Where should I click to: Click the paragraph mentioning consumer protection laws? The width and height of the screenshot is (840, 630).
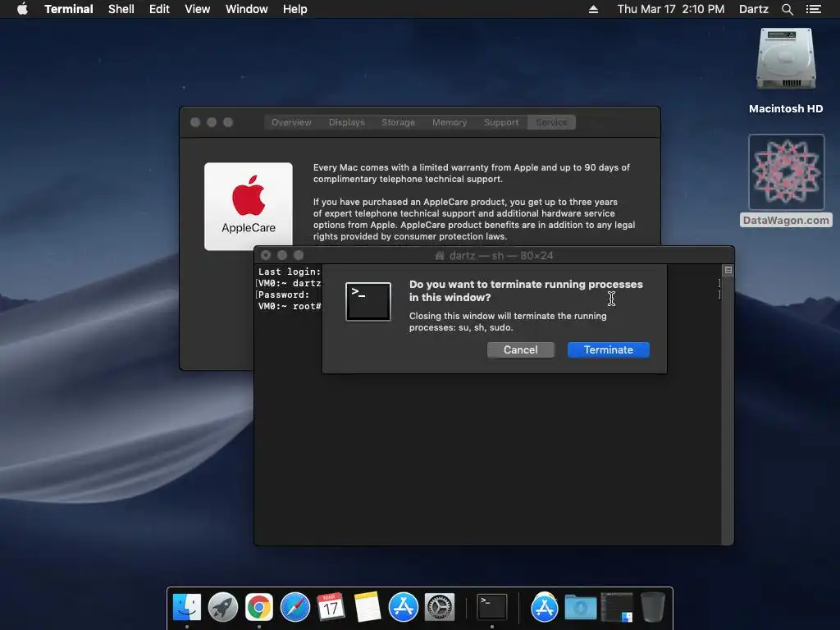pyautogui.click(x=474, y=219)
